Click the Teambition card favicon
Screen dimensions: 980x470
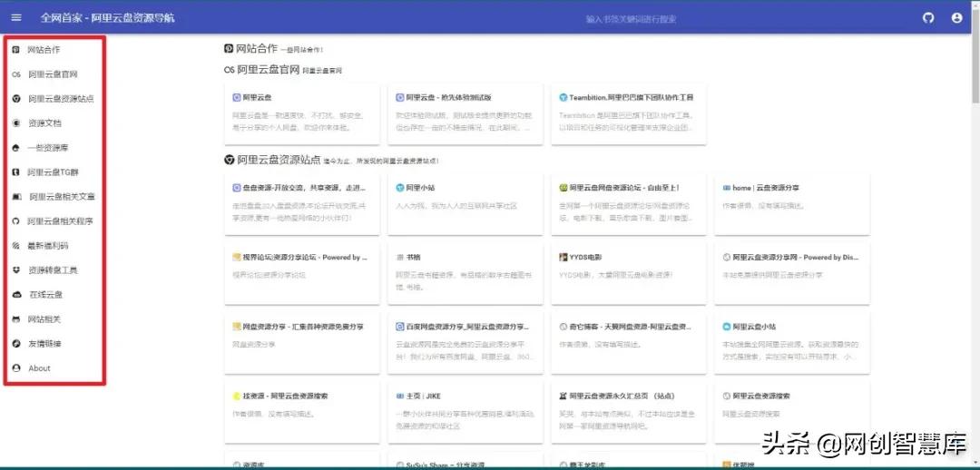563,97
